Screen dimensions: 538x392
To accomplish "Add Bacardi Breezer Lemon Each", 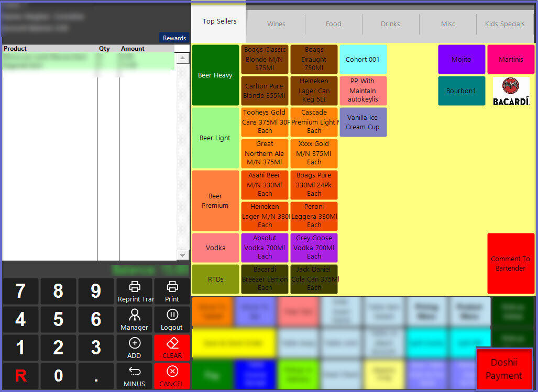I will pos(265,279).
